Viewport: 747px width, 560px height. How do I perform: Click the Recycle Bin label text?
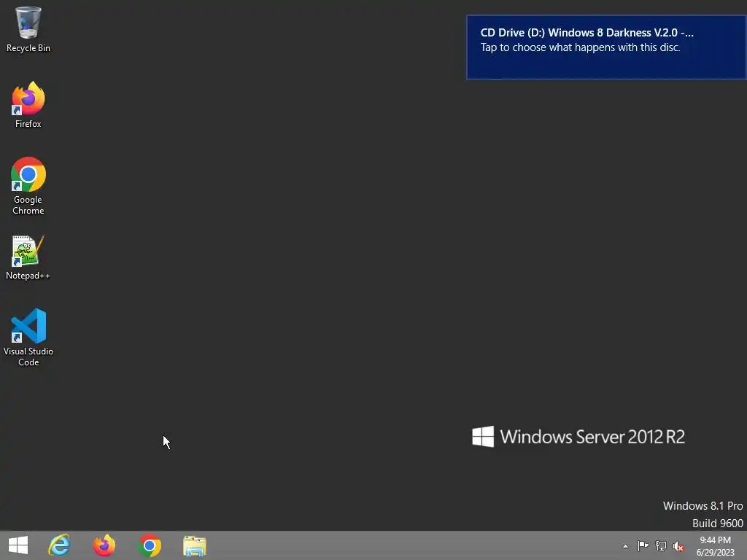click(28, 48)
